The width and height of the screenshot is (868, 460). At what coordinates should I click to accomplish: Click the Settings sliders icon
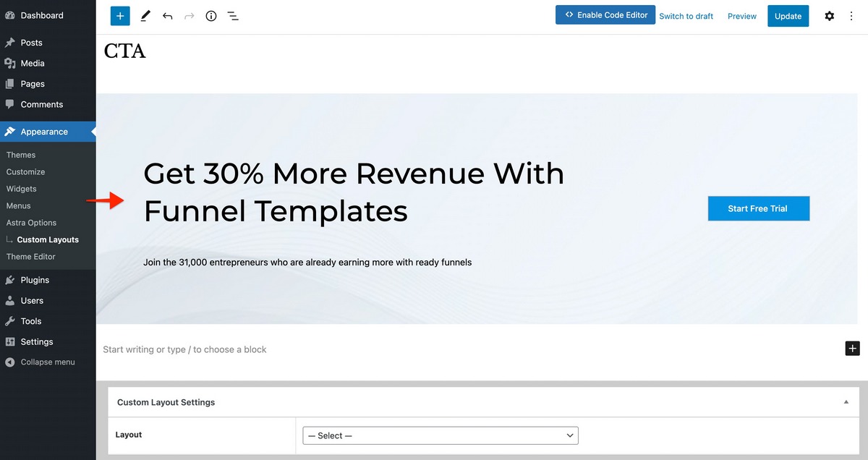(10, 341)
